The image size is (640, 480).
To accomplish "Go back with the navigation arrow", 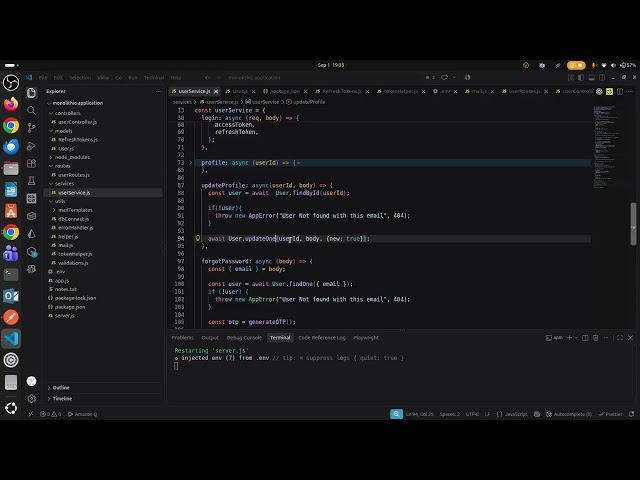I will coord(207,78).
